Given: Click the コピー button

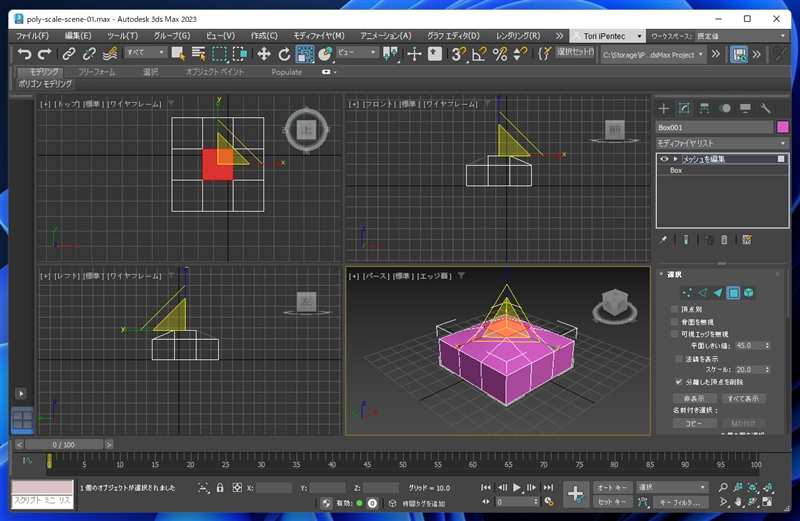Looking at the screenshot, I should 694,423.
